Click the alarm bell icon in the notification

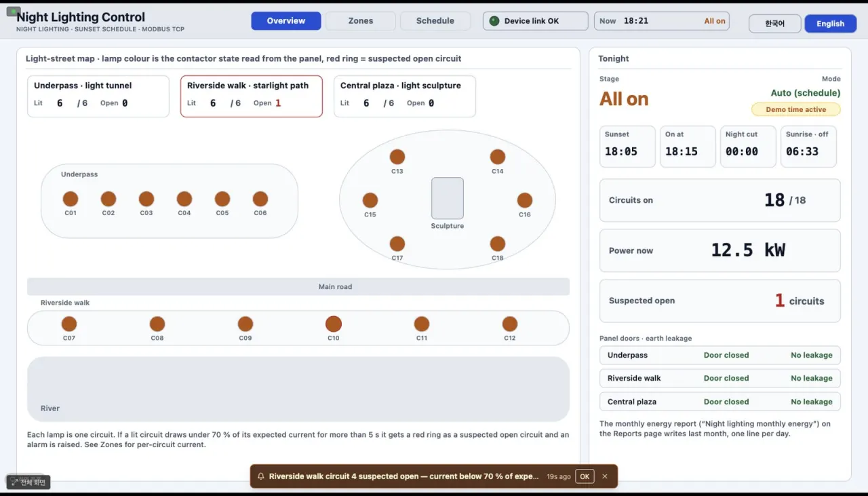[x=260, y=476]
